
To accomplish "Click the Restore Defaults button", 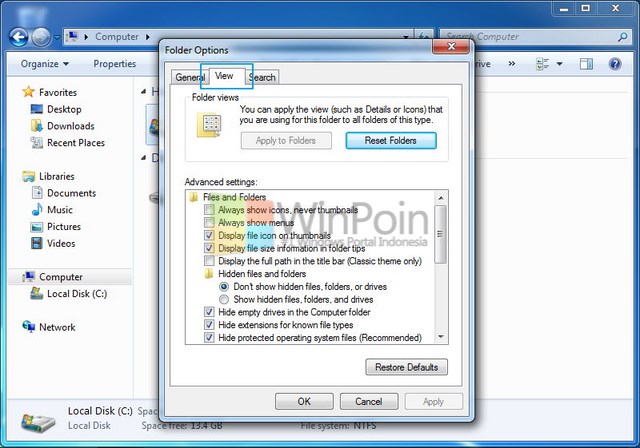I will tap(407, 367).
